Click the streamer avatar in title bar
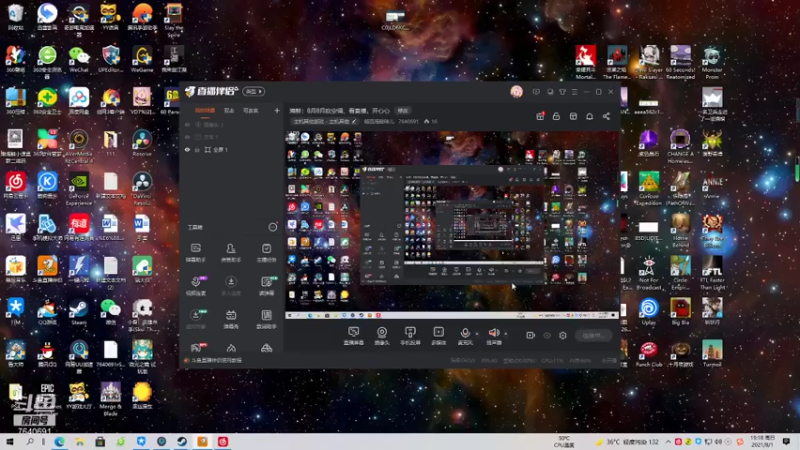Viewport: 800px width, 450px height. [x=516, y=92]
